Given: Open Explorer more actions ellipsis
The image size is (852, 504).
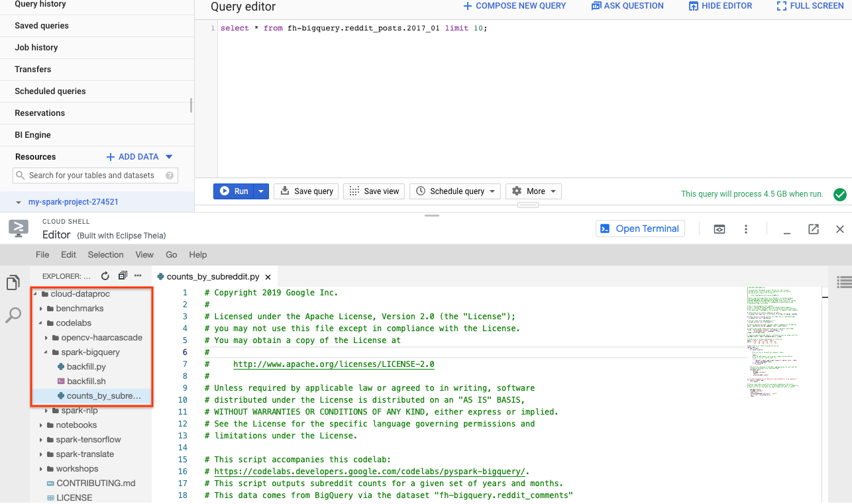Looking at the screenshot, I should (138, 276).
